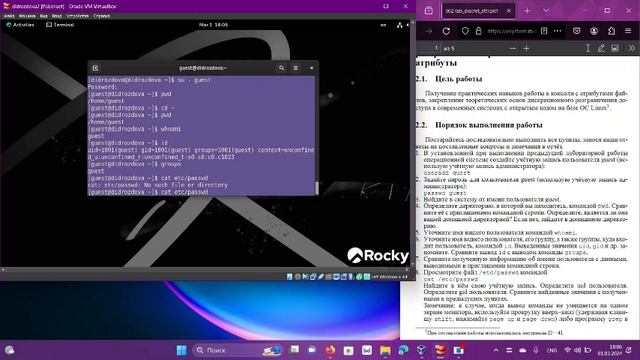Focus the Firefox URL address field
Image resolution: width=640 pixels, height=360 pixels.
pyautogui.click(x=511, y=31)
